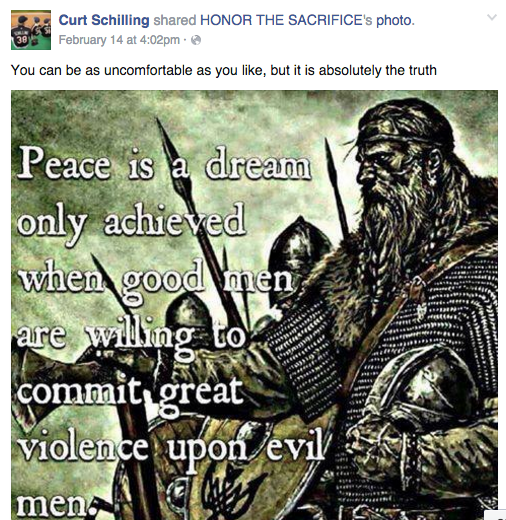Click the rounded helmet behind the warrior
This screenshot has width=506, height=520.
tap(301, 245)
